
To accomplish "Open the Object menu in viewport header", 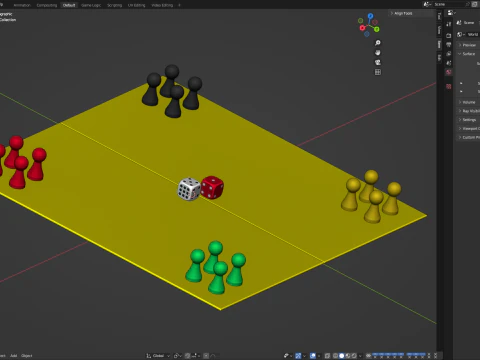I will [x=27, y=356].
